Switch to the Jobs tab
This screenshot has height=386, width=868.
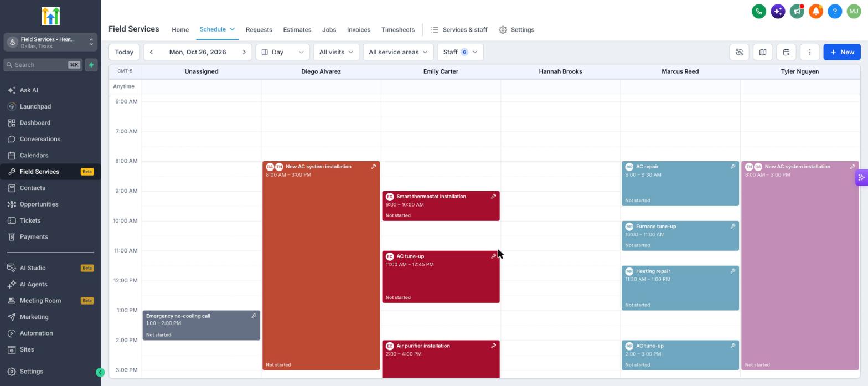click(329, 30)
